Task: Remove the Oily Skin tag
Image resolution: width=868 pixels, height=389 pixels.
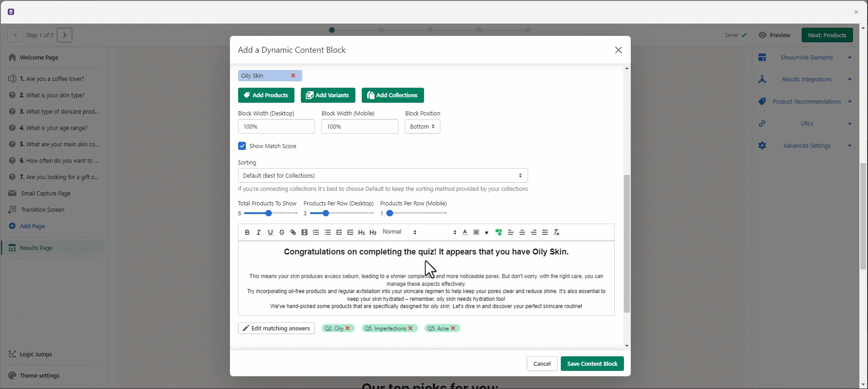Action: point(293,75)
